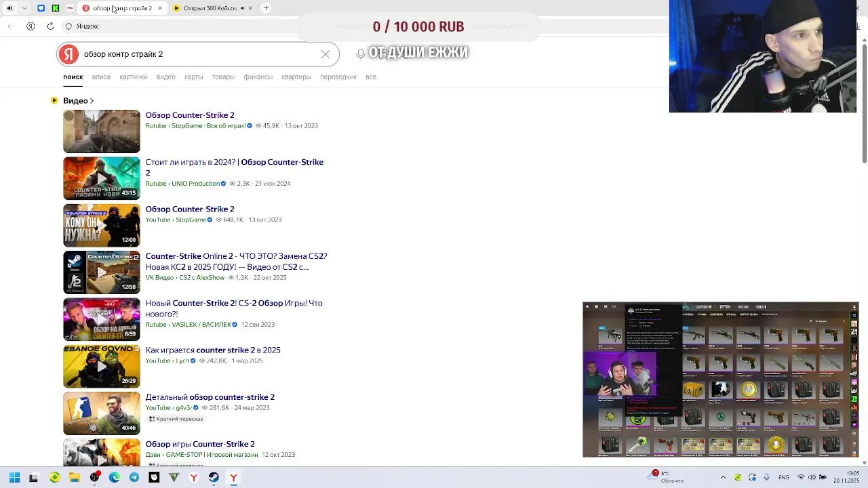
Task: Click the picture-in-picture case opening video
Action: [721, 380]
